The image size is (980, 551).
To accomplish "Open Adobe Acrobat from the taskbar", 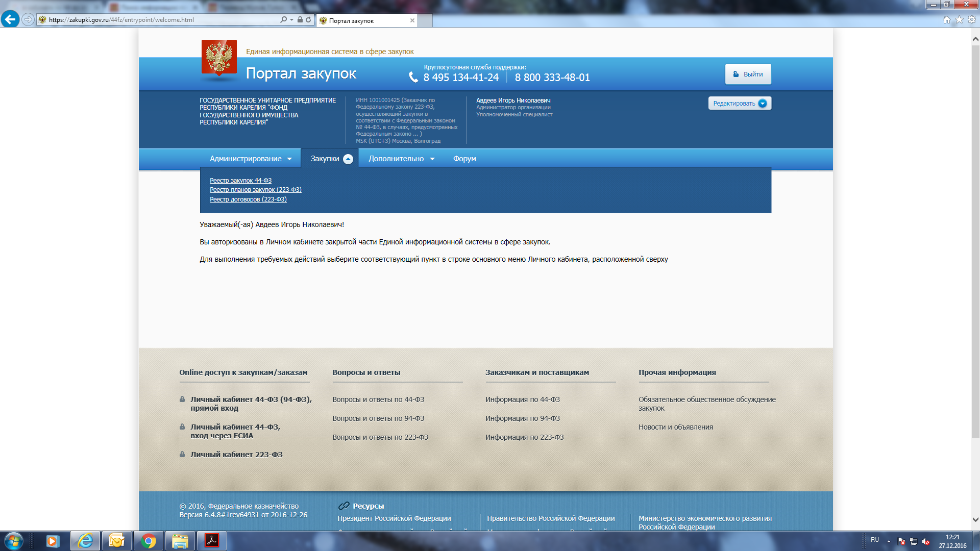I will click(x=211, y=541).
